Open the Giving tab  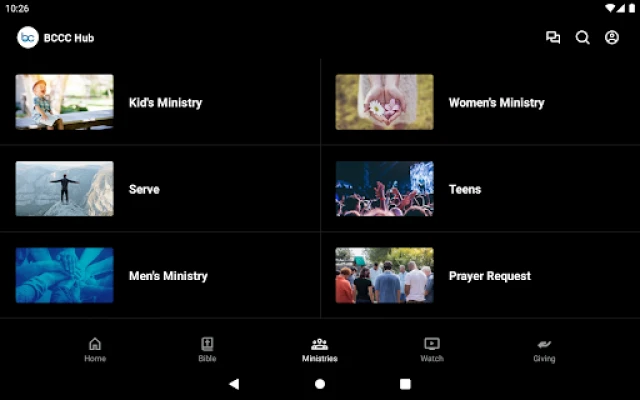point(544,349)
